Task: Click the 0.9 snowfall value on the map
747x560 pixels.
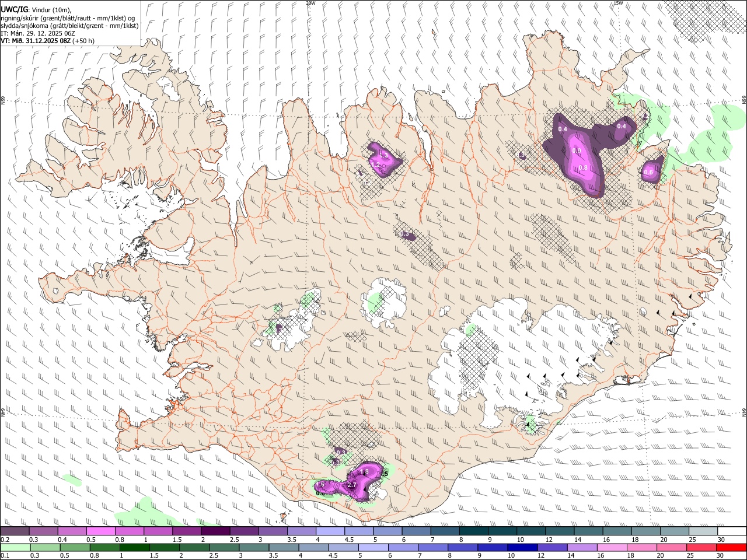Action: tap(577, 151)
